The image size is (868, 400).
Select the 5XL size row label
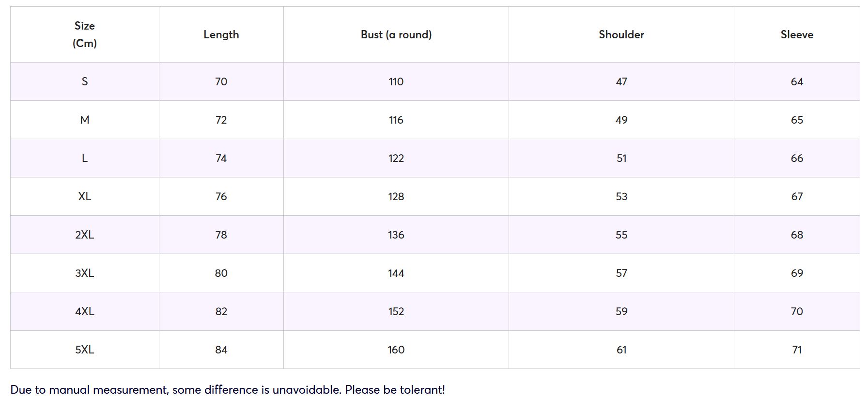point(85,350)
